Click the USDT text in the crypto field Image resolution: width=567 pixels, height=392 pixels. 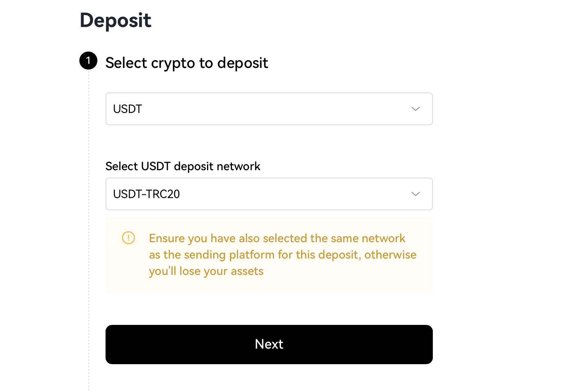[x=127, y=109]
